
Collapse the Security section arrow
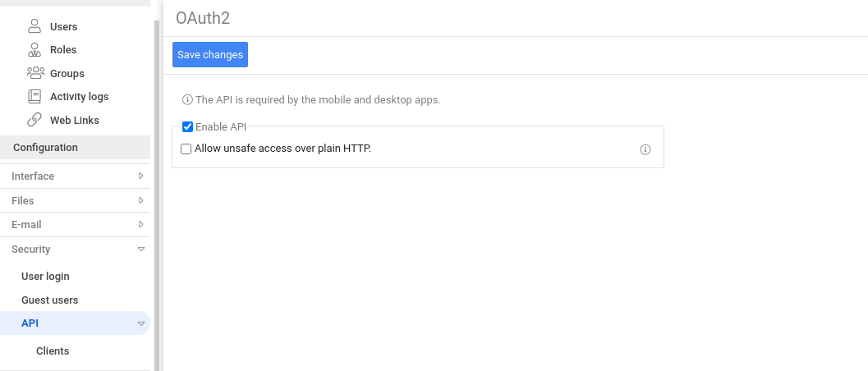[x=141, y=249]
